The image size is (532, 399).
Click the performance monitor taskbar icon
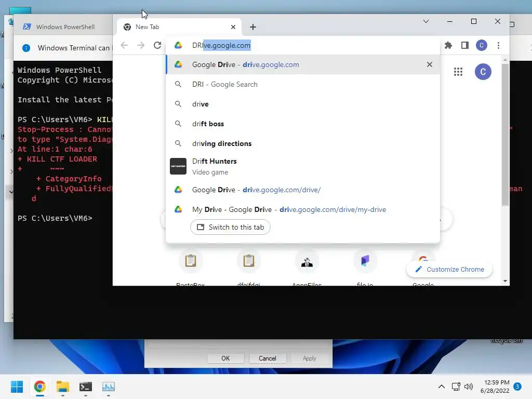tap(109, 387)
